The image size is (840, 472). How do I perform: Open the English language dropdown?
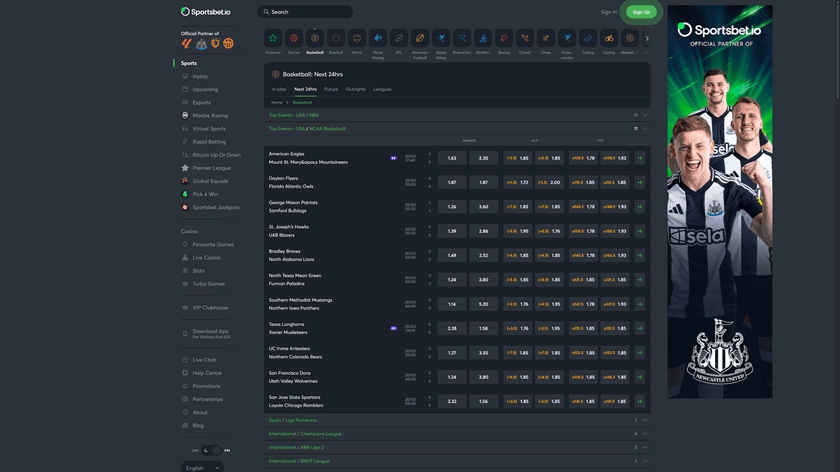tap(202, 468)
